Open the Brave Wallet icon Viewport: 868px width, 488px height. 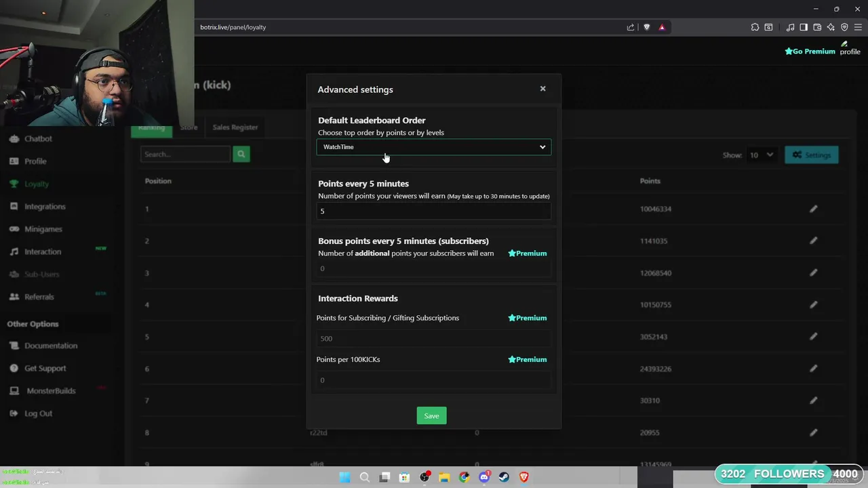point(817,27)
